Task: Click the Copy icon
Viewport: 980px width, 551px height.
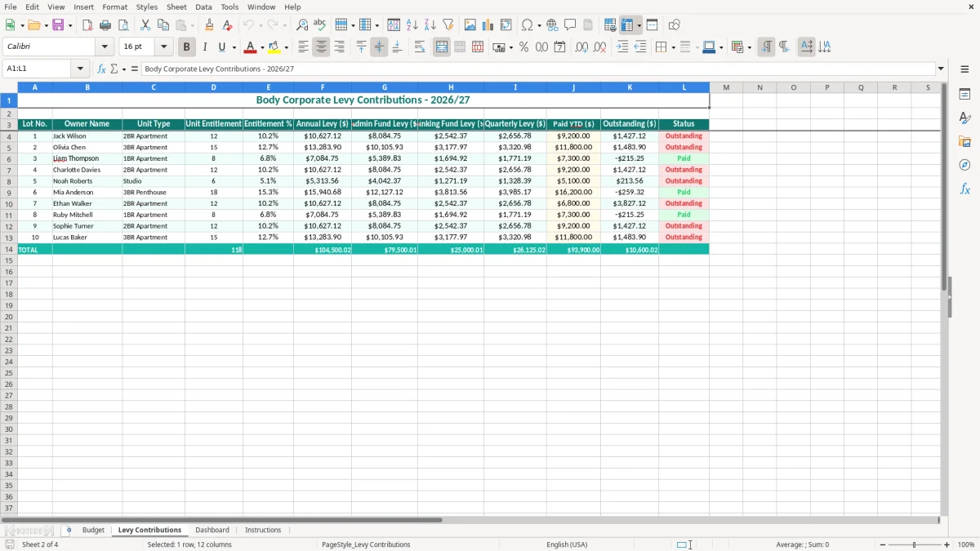Action: [163, 25]
